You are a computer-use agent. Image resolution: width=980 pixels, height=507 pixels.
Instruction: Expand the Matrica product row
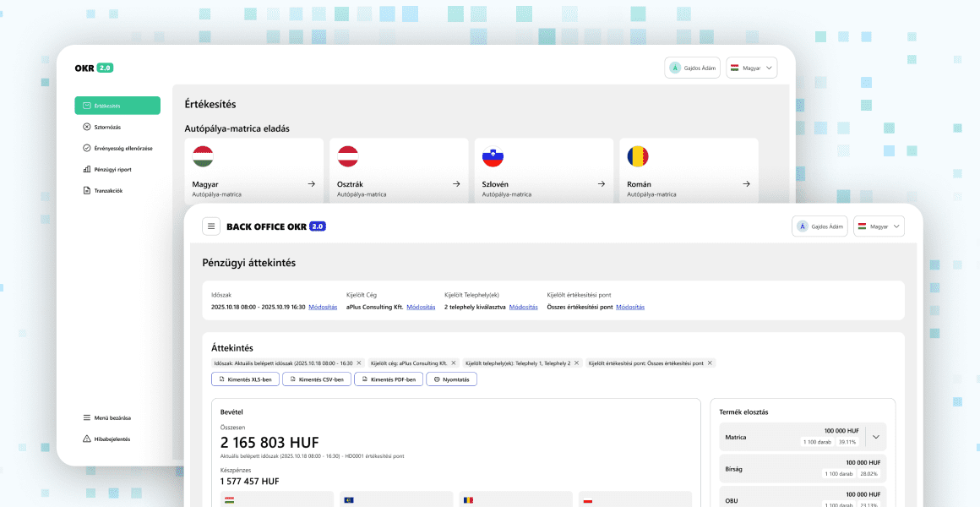pos(875,437)
